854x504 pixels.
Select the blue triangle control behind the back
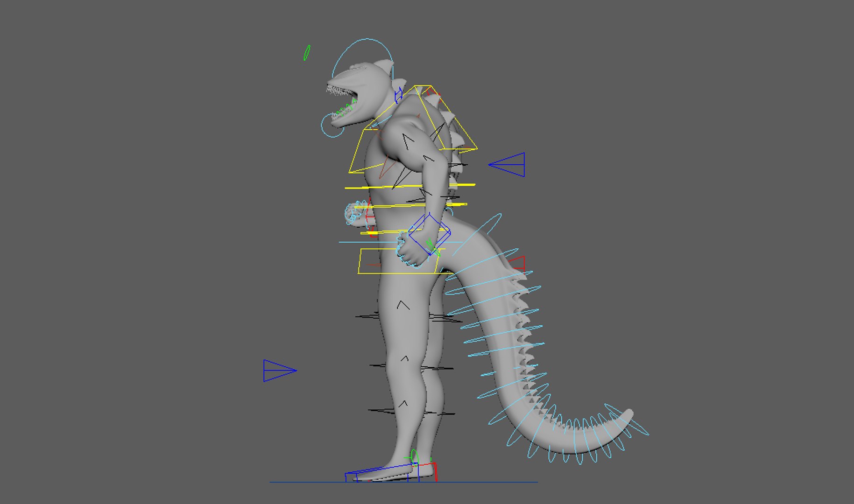(507, 165)
